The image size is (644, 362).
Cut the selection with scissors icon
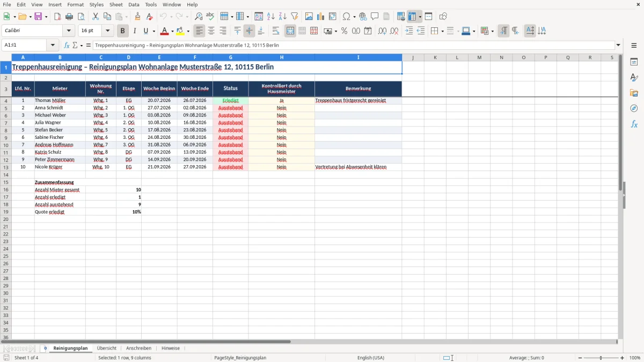pyautogui.click(x=96, y=17)
